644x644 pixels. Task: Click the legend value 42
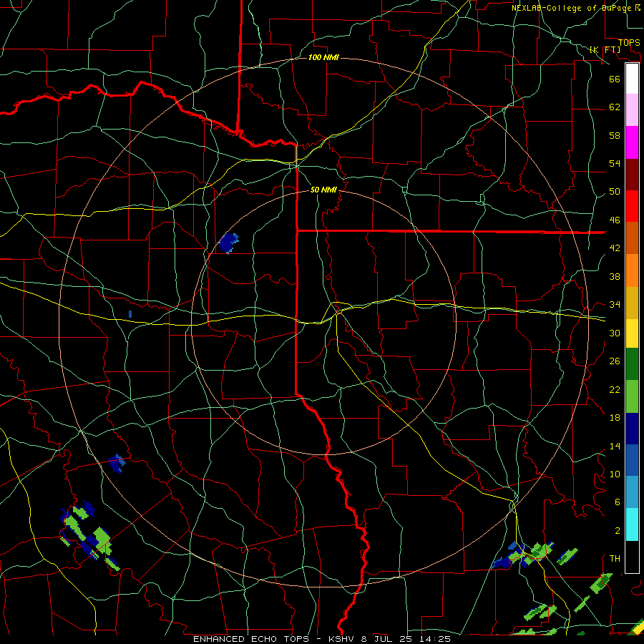tap(615, 248)
